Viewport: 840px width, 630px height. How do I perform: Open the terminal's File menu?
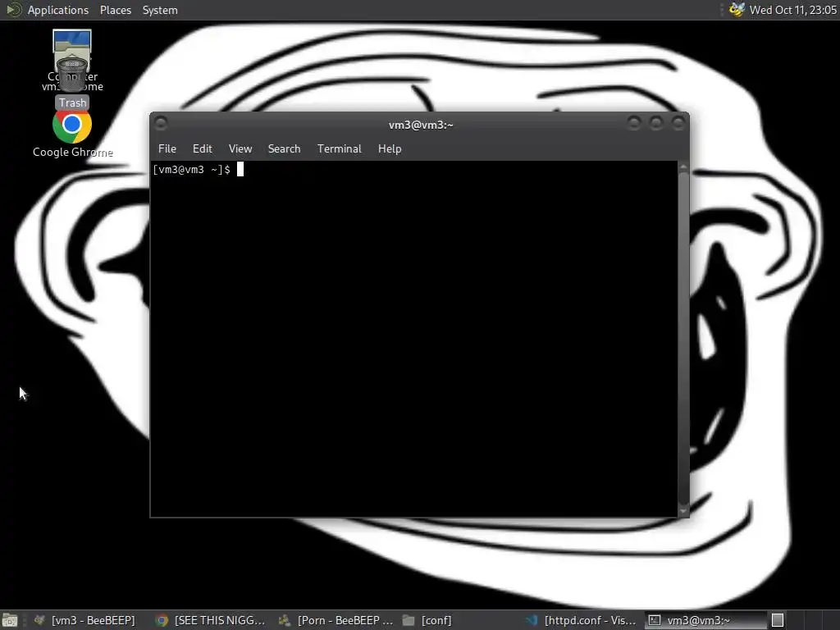(x=167, y=149)
